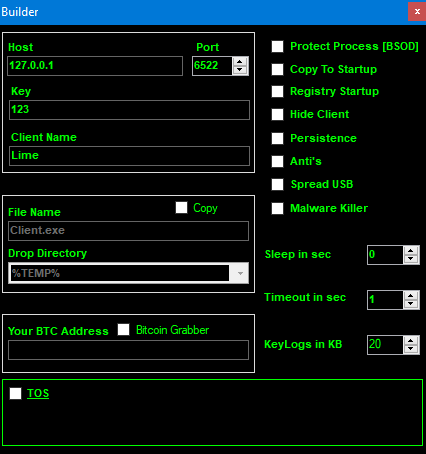Click the 'Drop Directory' label text
The width and height of the screenshot is (426, 454).
[x=47, y=253]
